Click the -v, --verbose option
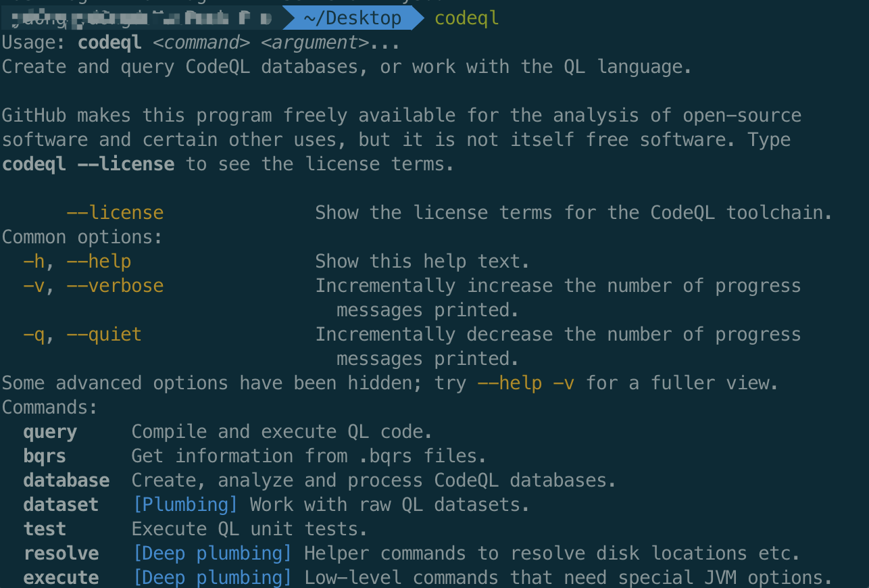Screen dimensions: 869x588 click(x=93, y=286)
